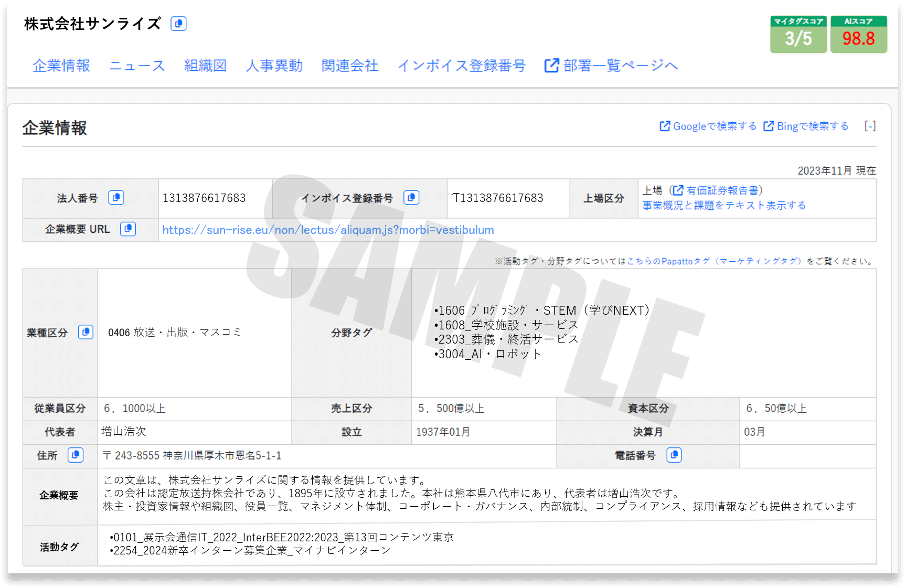
Task: Click the 企業概要 description text
Action: click(x=480, y=493)
